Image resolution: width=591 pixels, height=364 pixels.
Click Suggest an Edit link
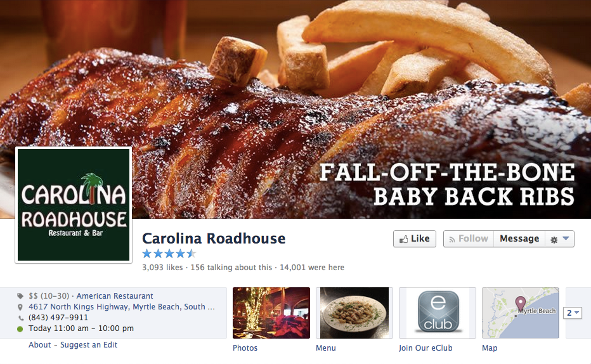(89, 345)
